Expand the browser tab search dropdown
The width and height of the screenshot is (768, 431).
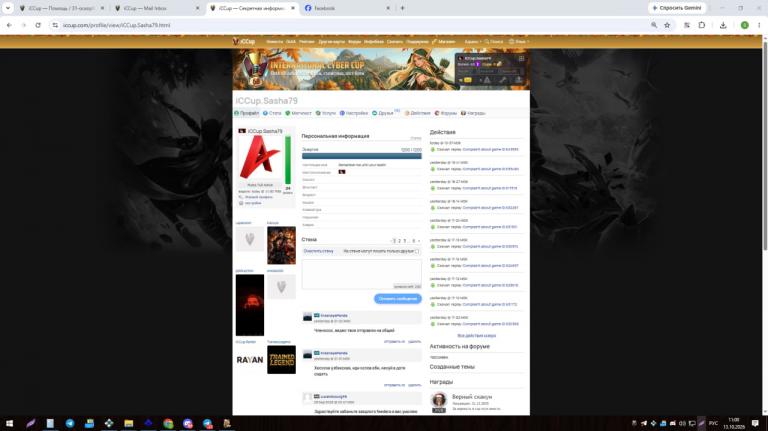[8, 8]
